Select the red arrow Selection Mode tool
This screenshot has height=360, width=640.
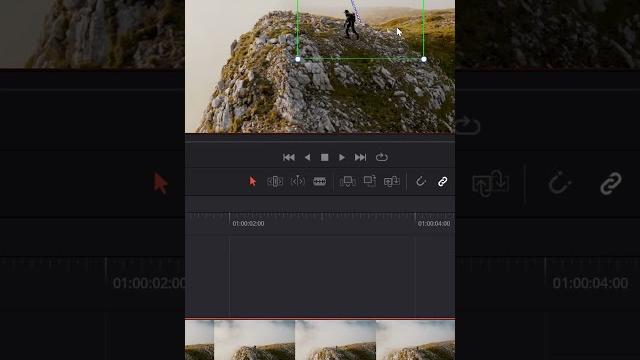coord(253,181)
